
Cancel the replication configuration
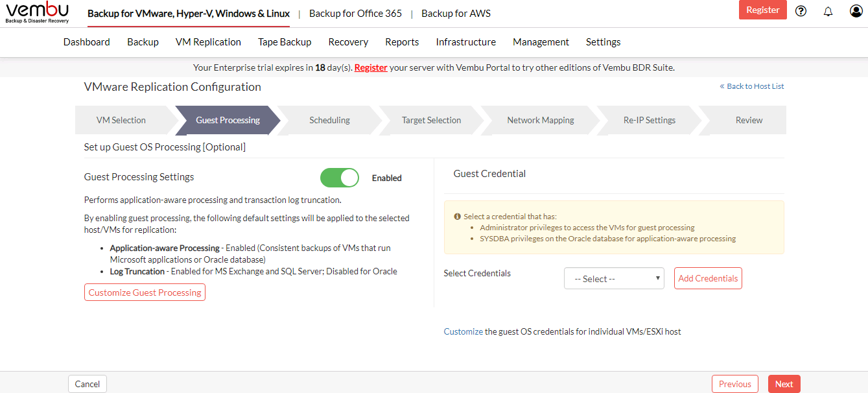[x=88, y=384]
